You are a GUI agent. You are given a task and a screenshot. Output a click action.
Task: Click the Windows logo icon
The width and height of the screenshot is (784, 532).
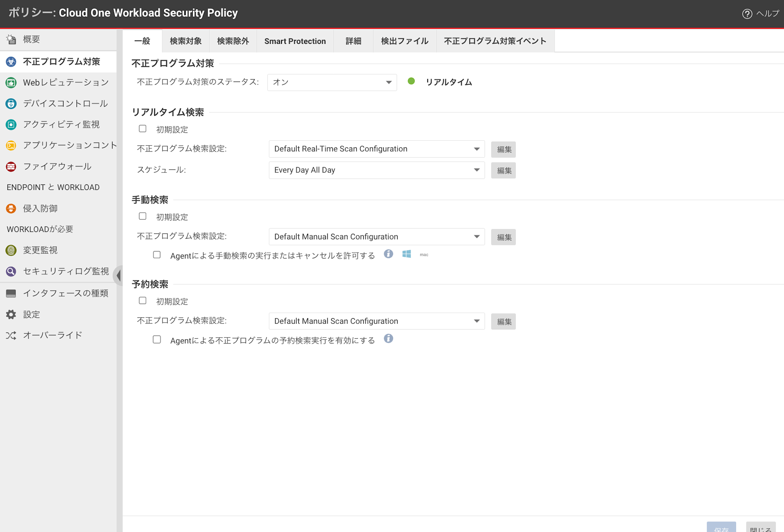[407, 254]
